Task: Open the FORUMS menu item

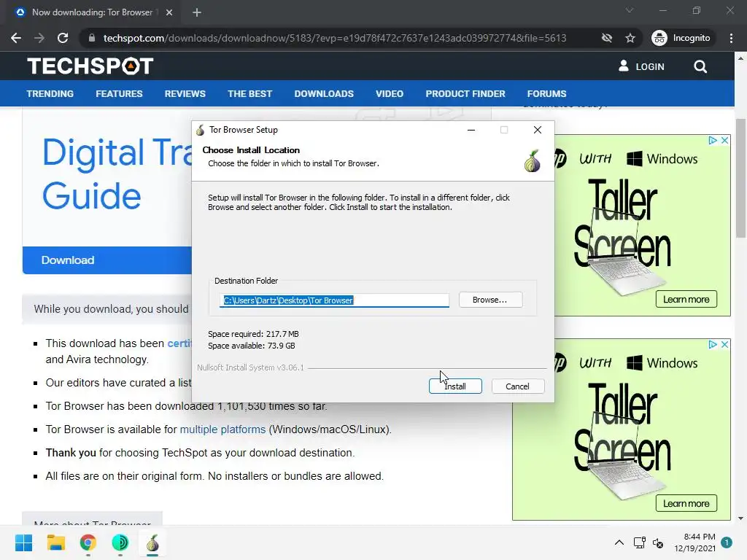Action: point(546,94)
